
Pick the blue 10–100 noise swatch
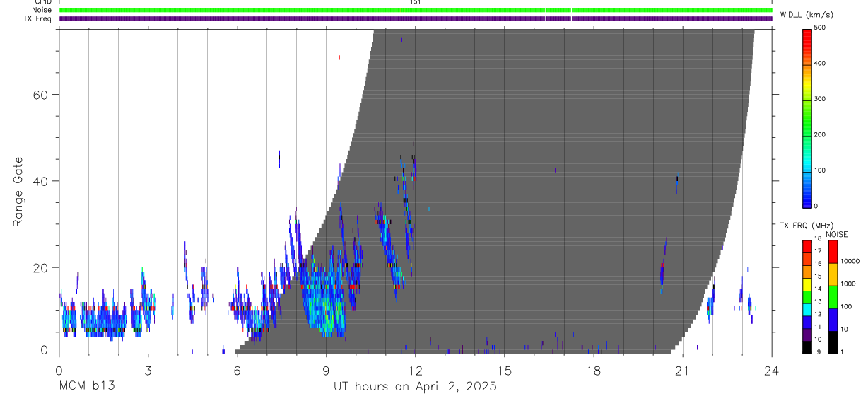pyautogui.click(x=833, y=320)
